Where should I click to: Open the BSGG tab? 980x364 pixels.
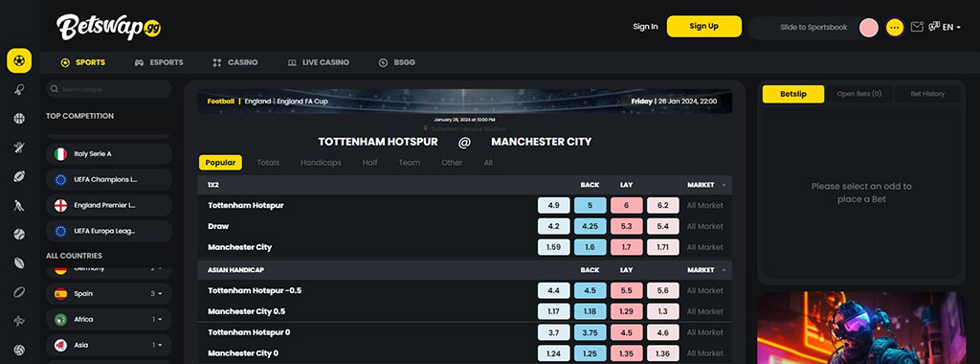point(397,62)
